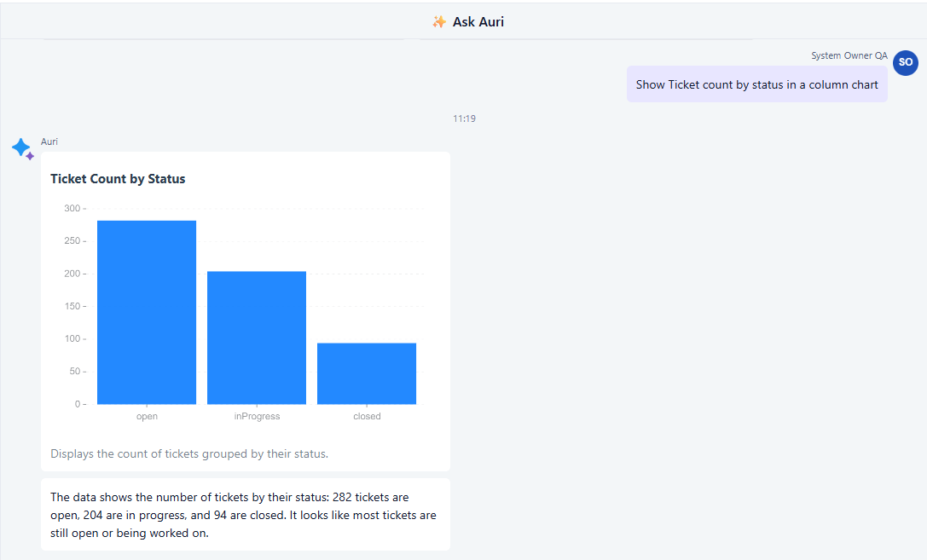Viewport: 927px width, 560px height.
Task: Click the Auri sender name label
Action: [49, 141]
